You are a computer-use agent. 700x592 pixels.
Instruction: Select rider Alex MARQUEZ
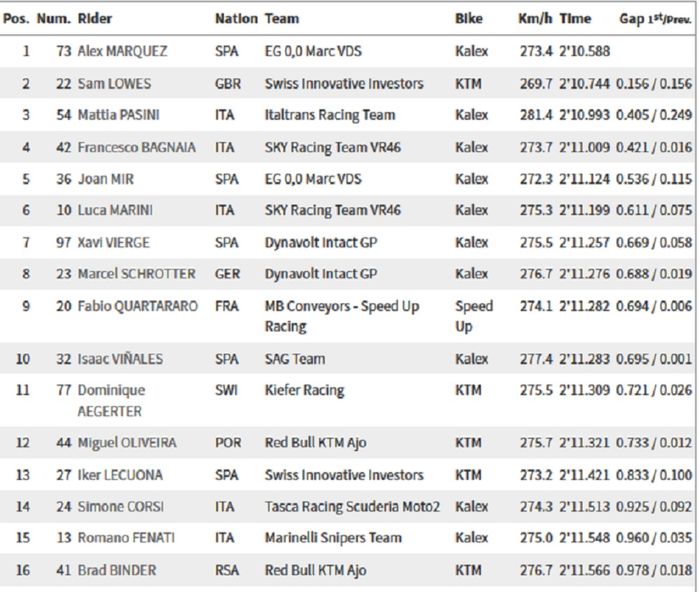pyautogui.click(x=122, y=51)
